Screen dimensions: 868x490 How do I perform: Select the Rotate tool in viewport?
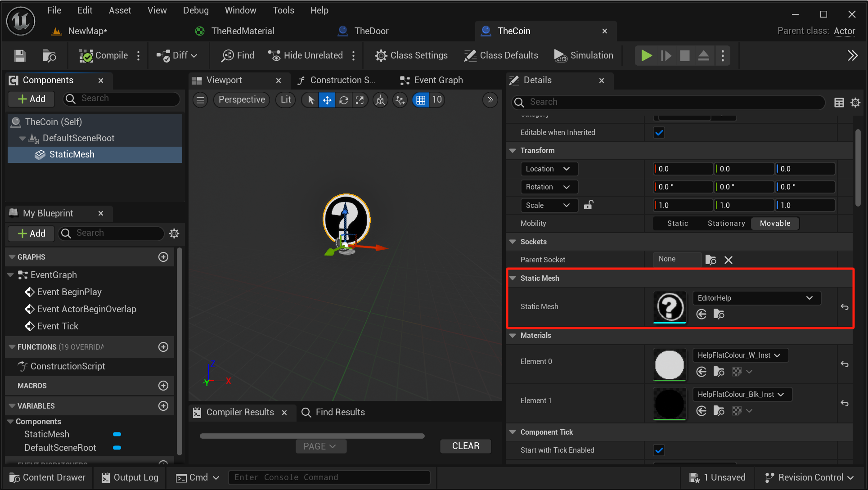tap(343, 100)
